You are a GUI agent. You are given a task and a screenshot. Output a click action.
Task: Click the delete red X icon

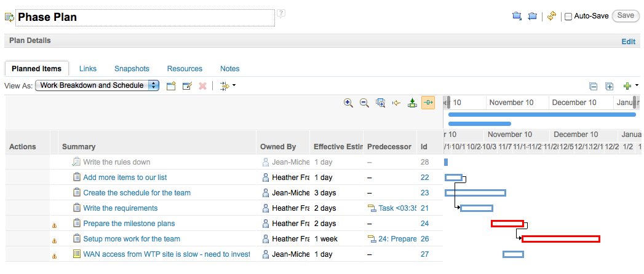point(202,86)
